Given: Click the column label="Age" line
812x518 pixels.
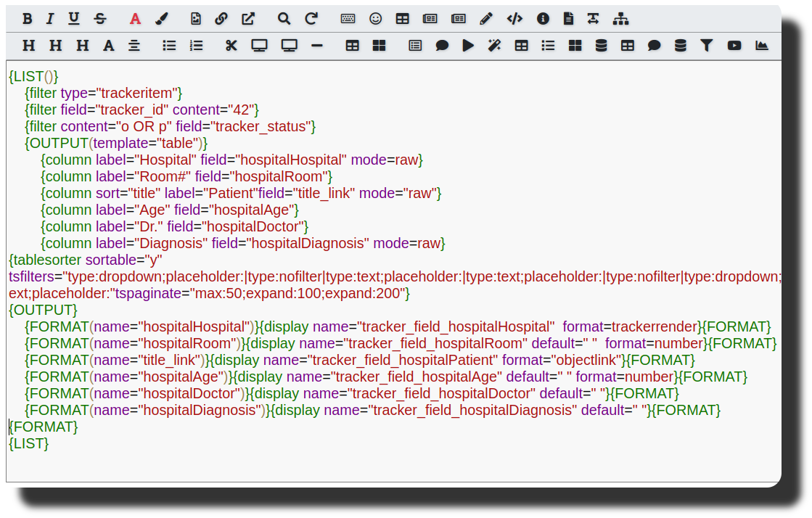Looking at the screenshot, I should 170,210.
